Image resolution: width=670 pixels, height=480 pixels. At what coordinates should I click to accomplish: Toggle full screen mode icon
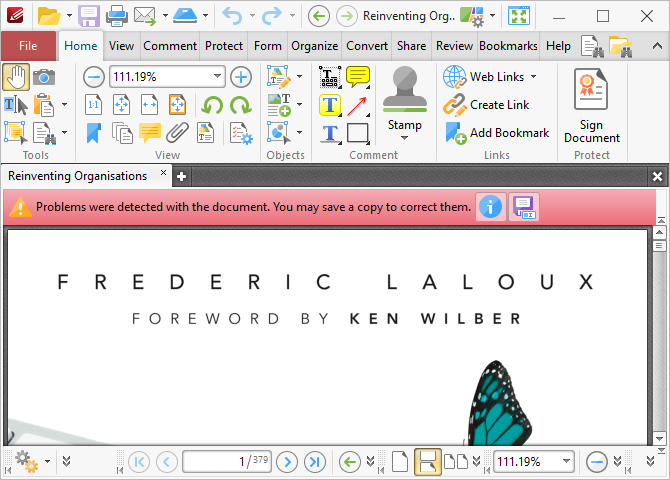point(518,16)
